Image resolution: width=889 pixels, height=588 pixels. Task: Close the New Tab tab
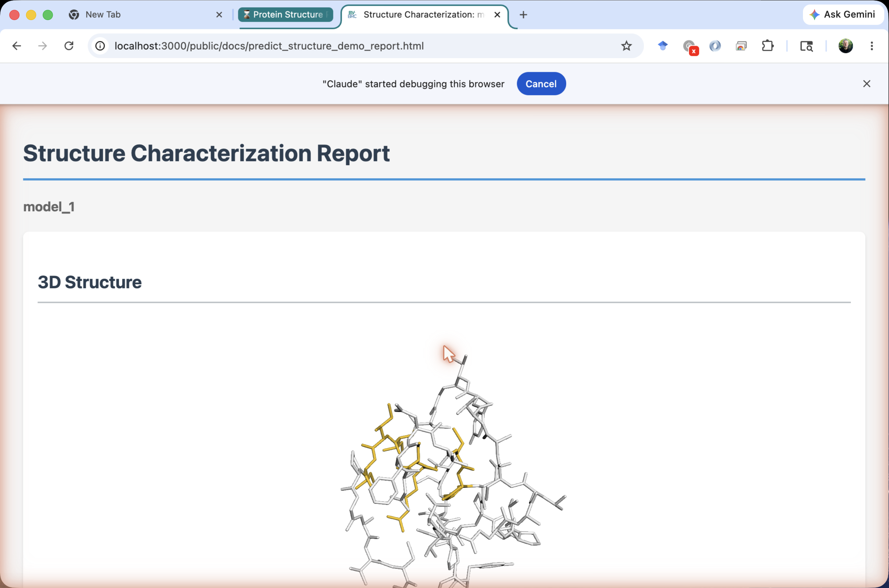tap(219, 15)
